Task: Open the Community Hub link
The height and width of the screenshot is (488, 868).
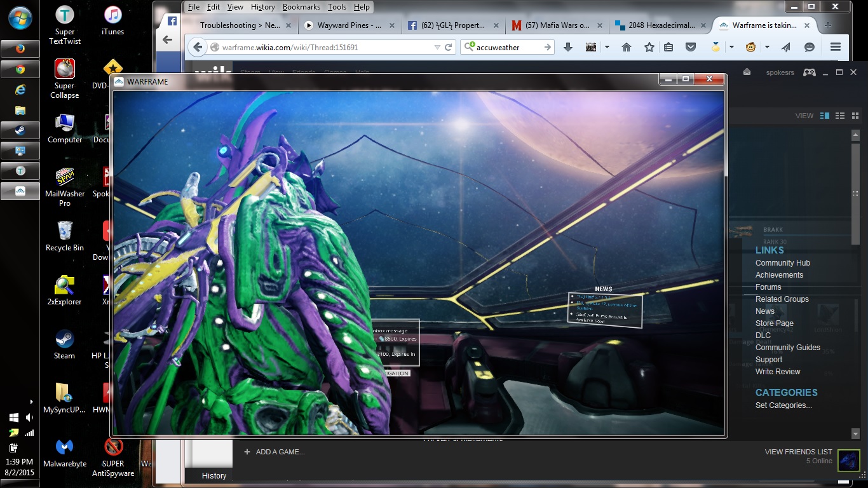Action: coord(782,263)
